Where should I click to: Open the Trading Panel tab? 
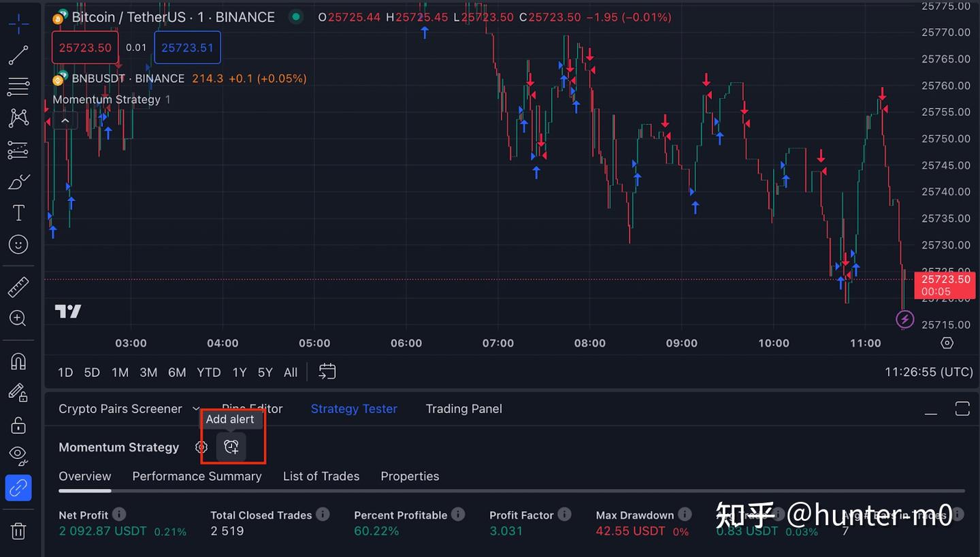click(463, 409)
